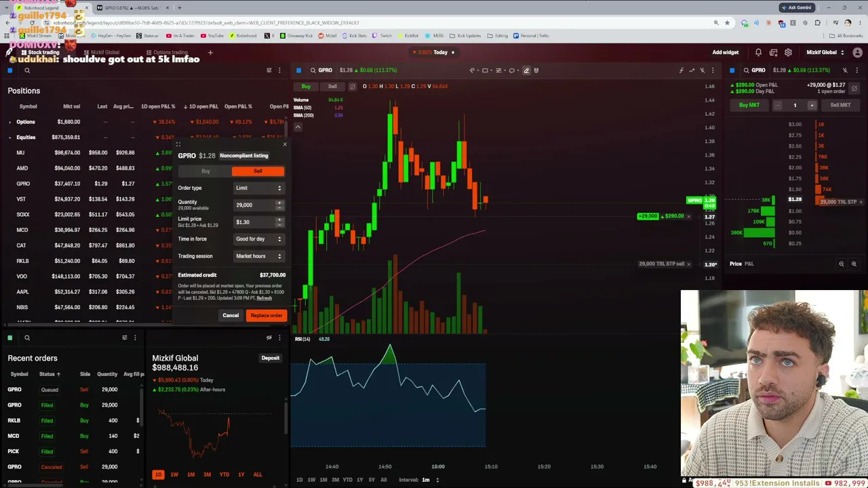
Task: Click the crossed-circle icon in ladder panel
Action: (x=854, y=88)
